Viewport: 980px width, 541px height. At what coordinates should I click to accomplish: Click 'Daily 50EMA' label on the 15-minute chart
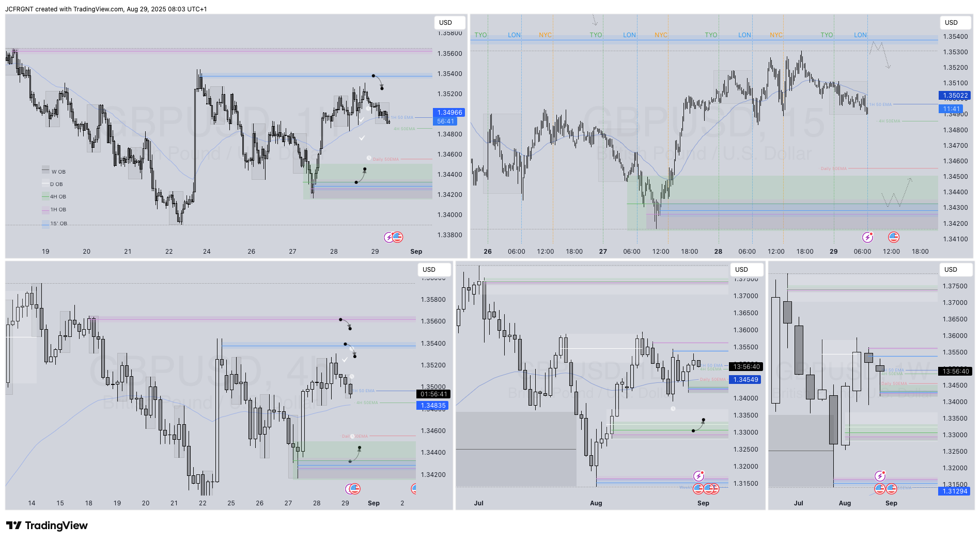834,169
